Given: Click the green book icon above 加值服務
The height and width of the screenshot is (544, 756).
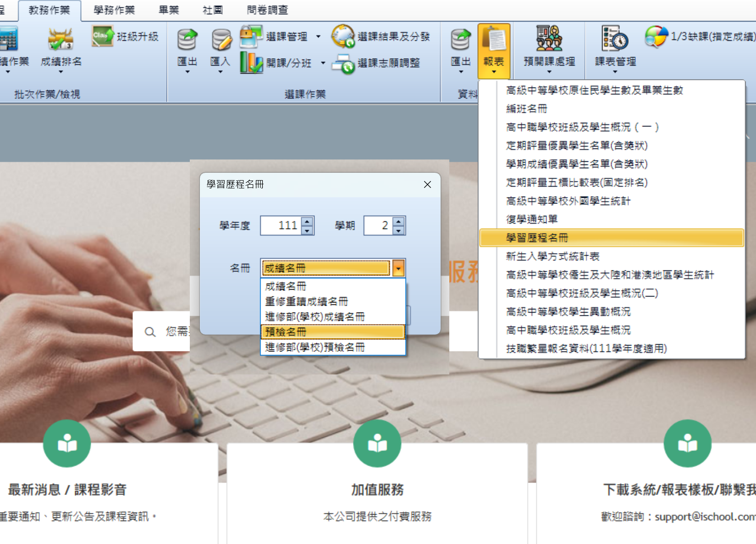Looking at the screenshot, I should (377, 443).
